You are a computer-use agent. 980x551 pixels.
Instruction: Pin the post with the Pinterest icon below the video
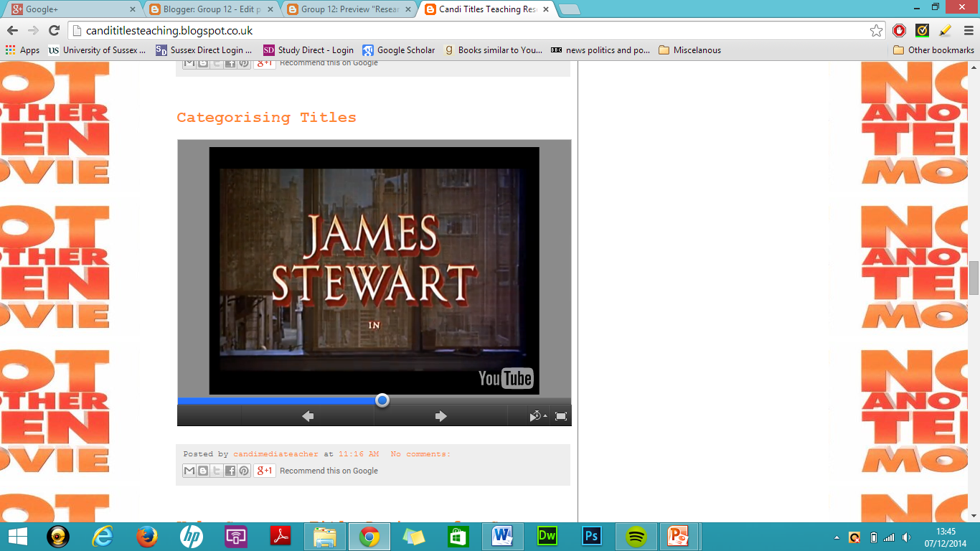pos(244,471)
